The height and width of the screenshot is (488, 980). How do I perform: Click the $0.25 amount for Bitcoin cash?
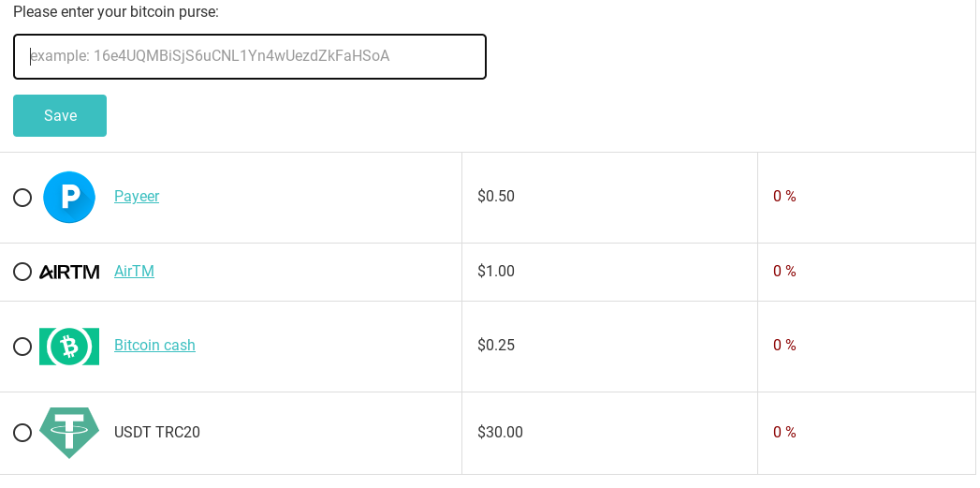pyautogui.click(x=496, y=345)
